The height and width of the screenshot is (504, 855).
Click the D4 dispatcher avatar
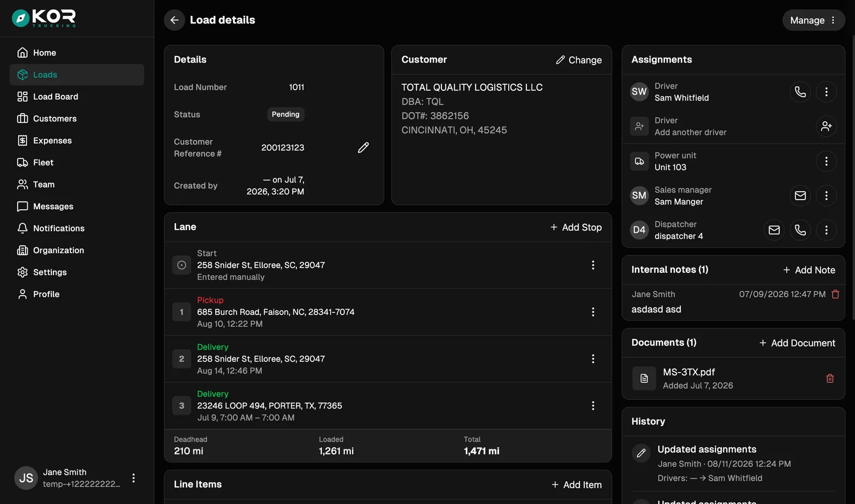click(639, 230)
